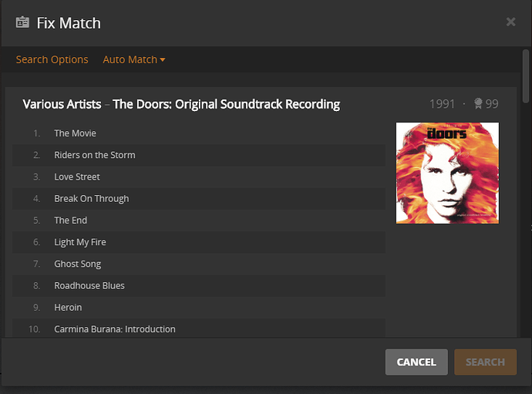
Task: Click the Search button
Action: tap(485, 362)
